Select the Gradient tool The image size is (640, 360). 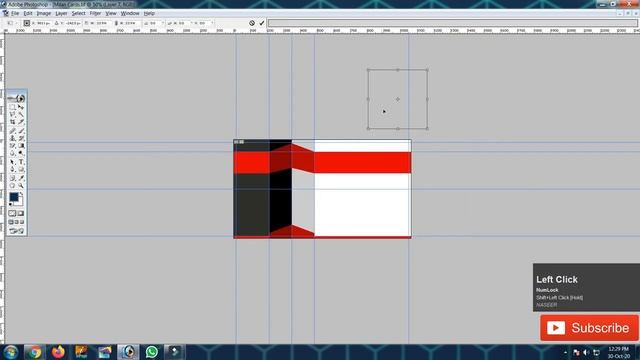[x=21, y=146]
